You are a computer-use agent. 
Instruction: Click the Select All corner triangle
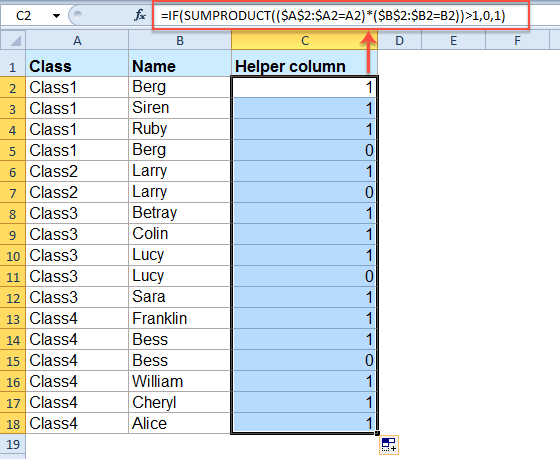13,40
